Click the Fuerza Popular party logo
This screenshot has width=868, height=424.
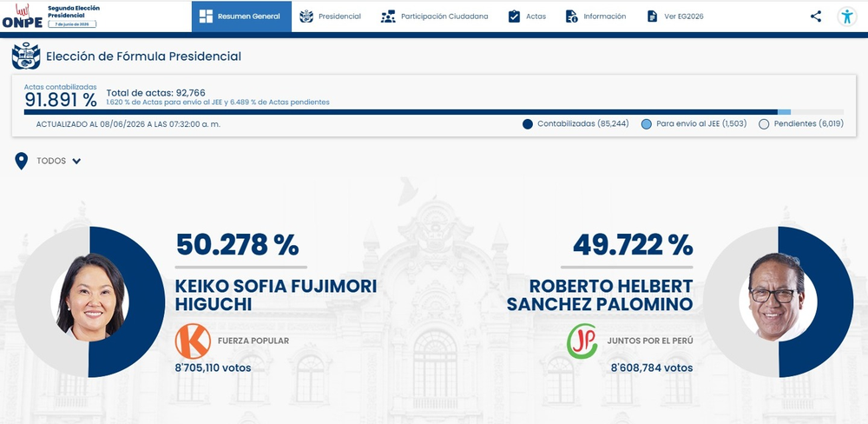click(193, 341)
